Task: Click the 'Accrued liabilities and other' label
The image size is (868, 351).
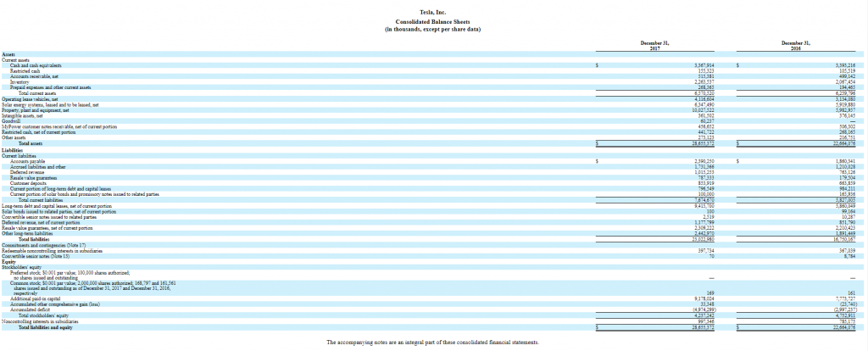Action: (x=37, y=166)
